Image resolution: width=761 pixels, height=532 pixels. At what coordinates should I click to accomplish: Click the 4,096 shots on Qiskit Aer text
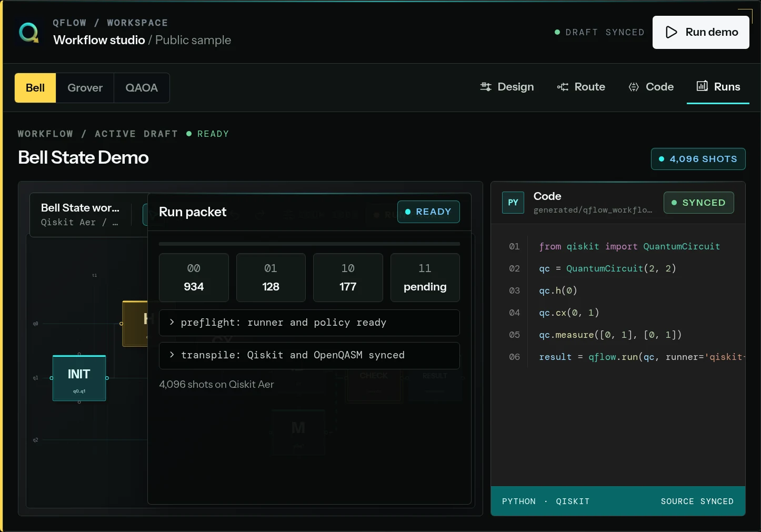point(216,384)
